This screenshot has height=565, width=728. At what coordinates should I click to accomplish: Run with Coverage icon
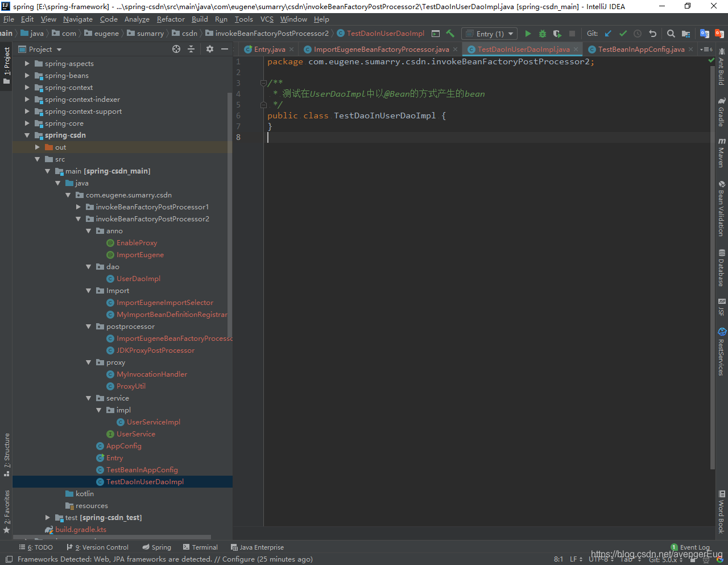pyautogui.click(x=557, y=34)
